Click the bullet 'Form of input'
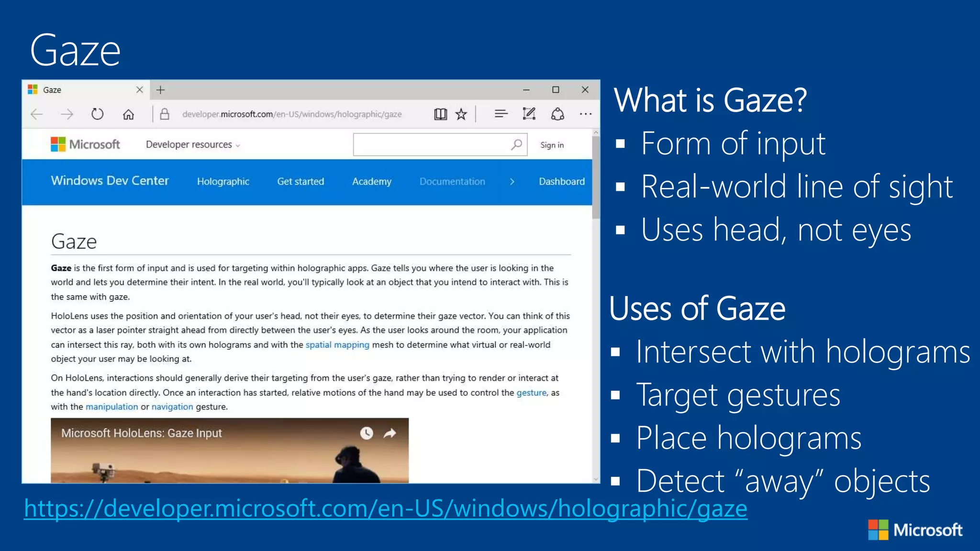The image size is (980, 551). [733, 143]
